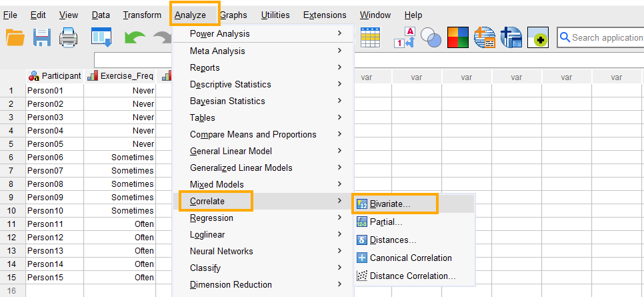Click the Open data document folder icon
Screen dimensions: 644x297
(x=15, y=39)
